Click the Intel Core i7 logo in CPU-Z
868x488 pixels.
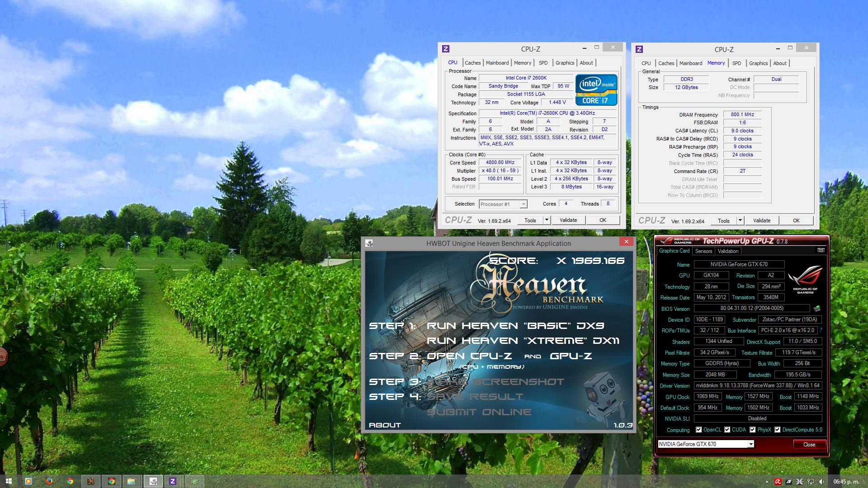coord(596,89)
